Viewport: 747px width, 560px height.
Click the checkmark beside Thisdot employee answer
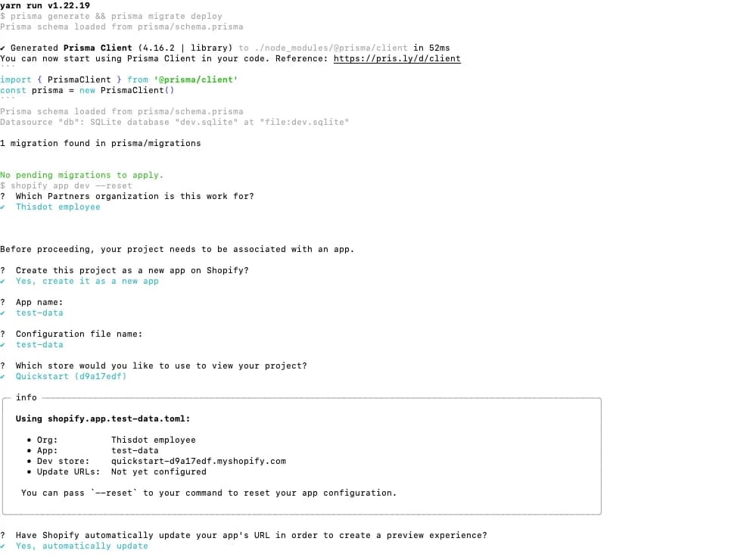[3, 207]
